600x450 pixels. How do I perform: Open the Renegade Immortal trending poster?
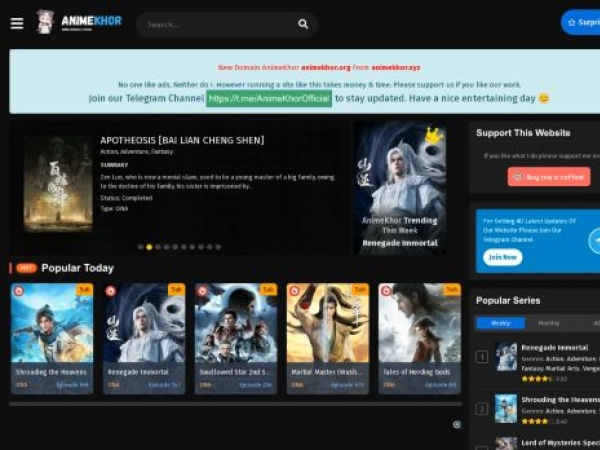click(400, 189)
